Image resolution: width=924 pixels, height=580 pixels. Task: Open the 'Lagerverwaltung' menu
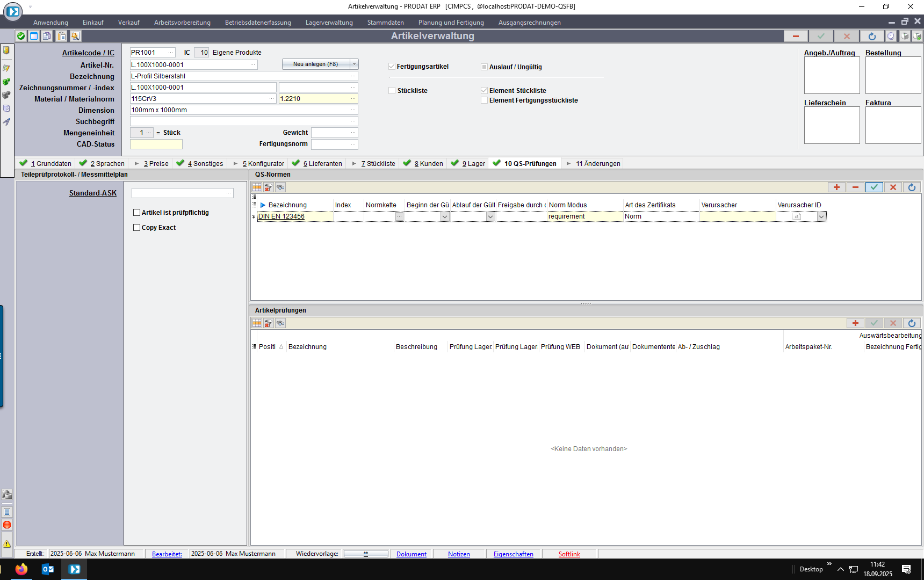point(329,23)
